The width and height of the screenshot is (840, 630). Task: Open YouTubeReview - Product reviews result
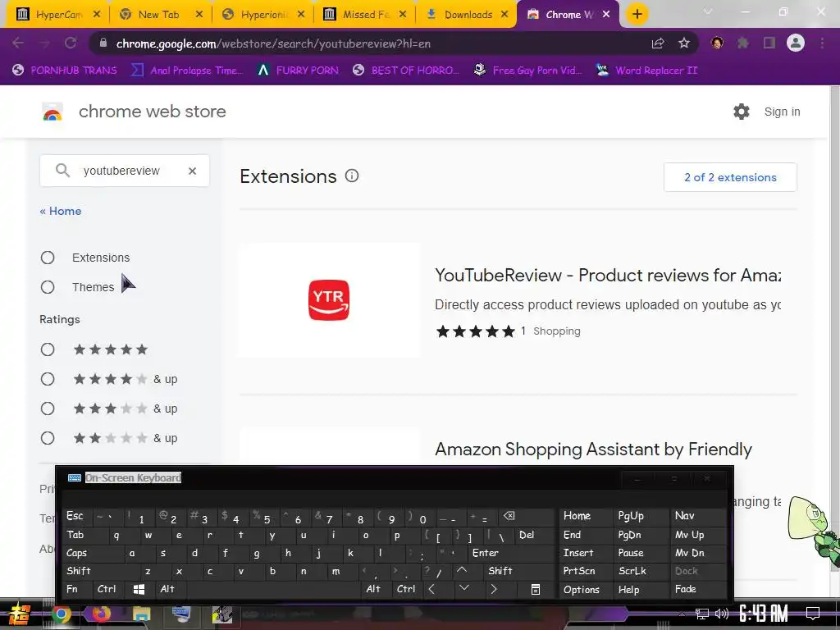pyautogui.click(x=608, y=276)
